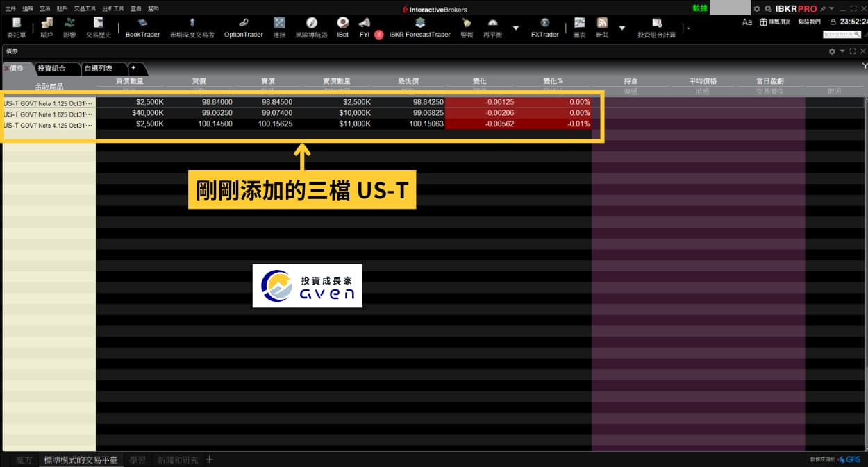
Task: Open the 新聞 news feed icon
Action: [x=602, y=27]
